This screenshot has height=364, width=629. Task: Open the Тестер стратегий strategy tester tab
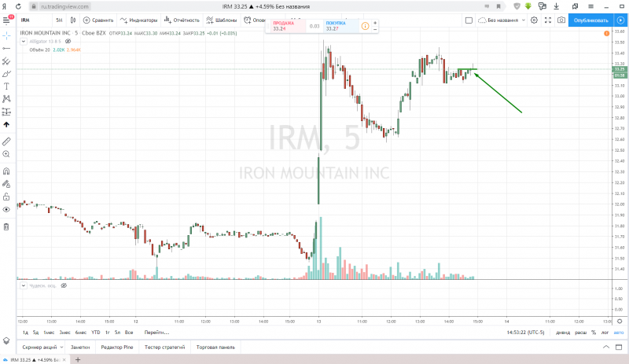164,347
